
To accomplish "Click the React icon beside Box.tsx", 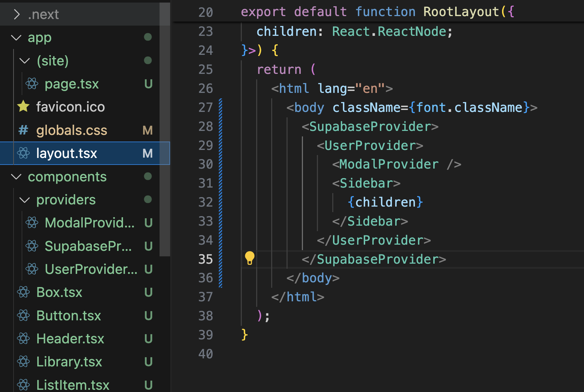I will [x=24, y=292].
